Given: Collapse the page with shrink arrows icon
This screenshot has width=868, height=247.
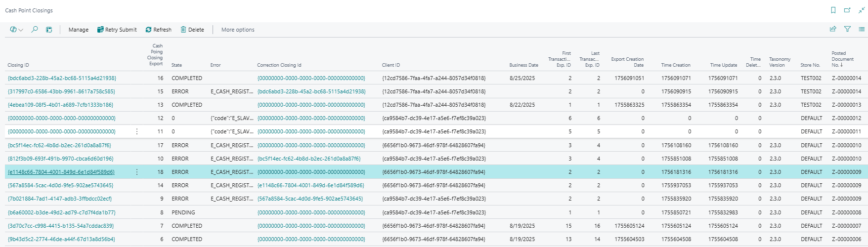Looking at the screenshot, I should tap(862, 10).
